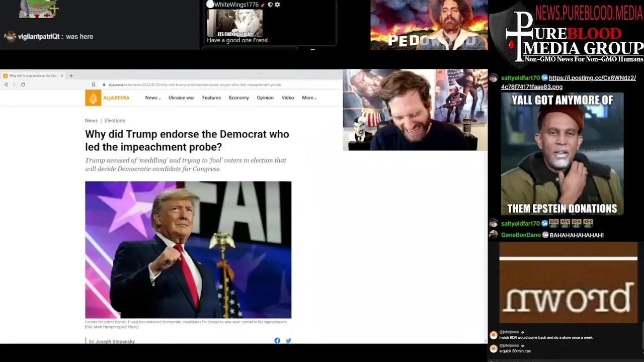Click the author name Joseph Stepansky
This screenshot has height=362, width=644.
pos(115,341)
